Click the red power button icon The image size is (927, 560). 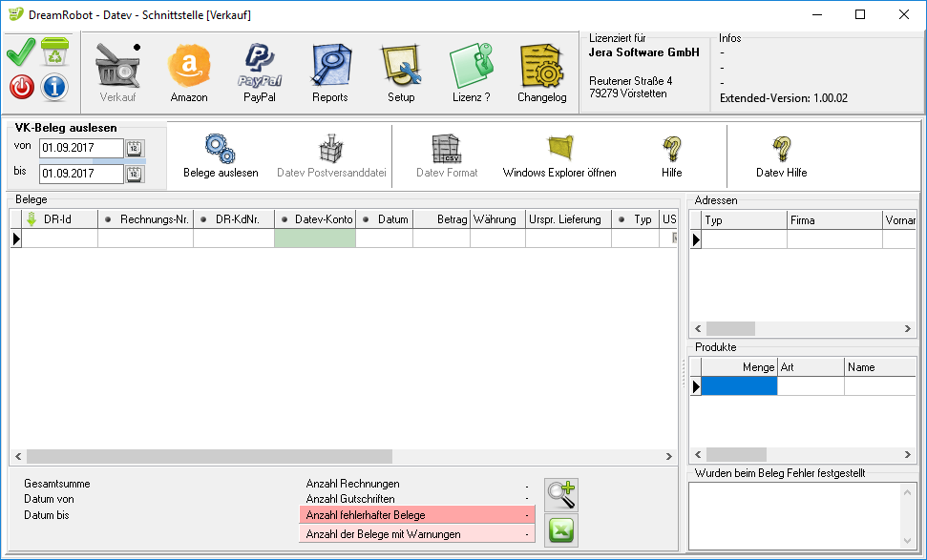[x=22, y=87]
